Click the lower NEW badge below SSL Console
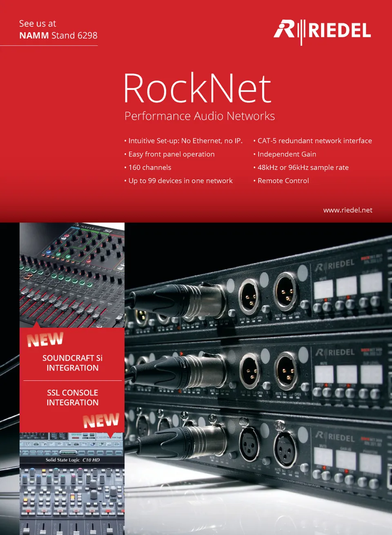Image resolution: width=392 pixels, height=535 pixels. coord(101,420)
